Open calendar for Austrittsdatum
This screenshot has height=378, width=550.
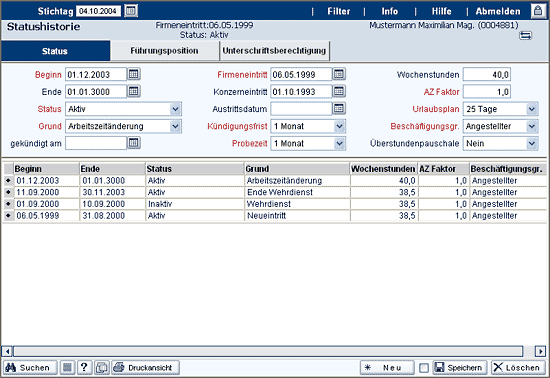[x=339, y=108]
